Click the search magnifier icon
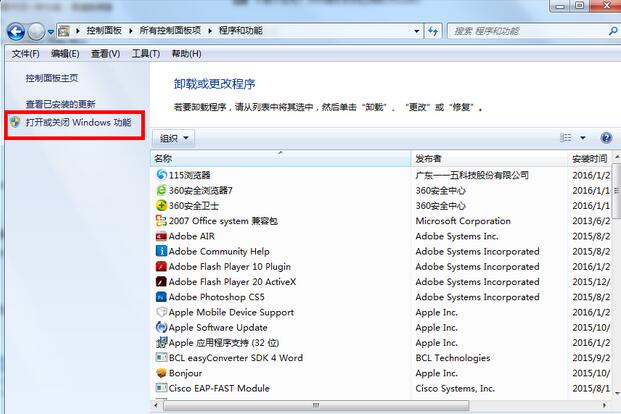 (613, 31)
